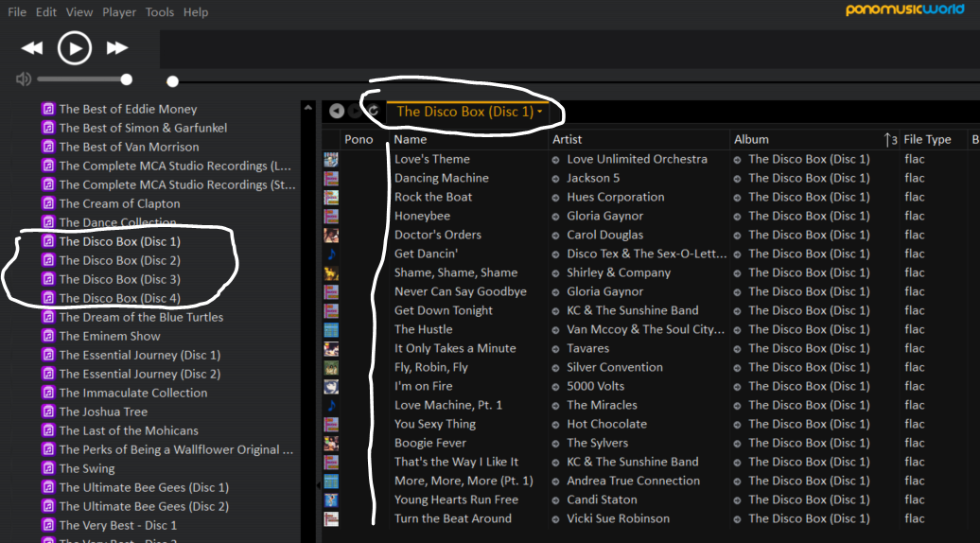Mute audio with the speaker icon
Viewport: 980px width, 543px height.
click(x=23, y=79)
